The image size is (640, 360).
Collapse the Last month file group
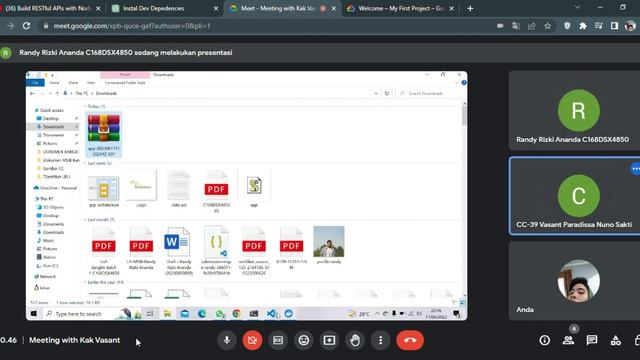pos(85,220)
